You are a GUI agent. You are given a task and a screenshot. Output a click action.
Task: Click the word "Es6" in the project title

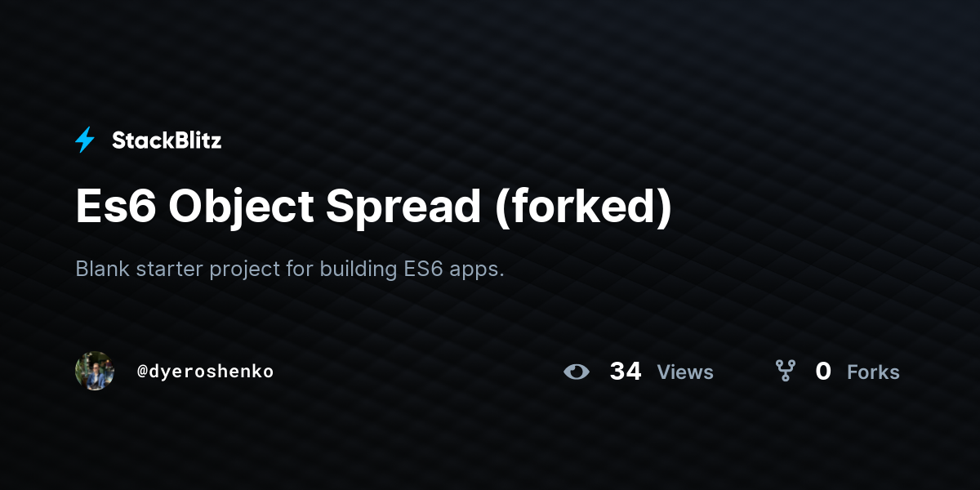pos(115,207)
